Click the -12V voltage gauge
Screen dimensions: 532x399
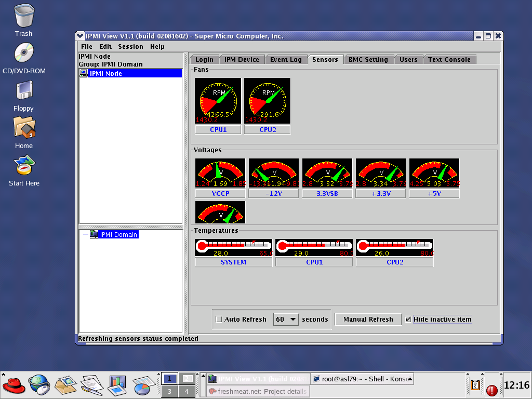point(274,172)
